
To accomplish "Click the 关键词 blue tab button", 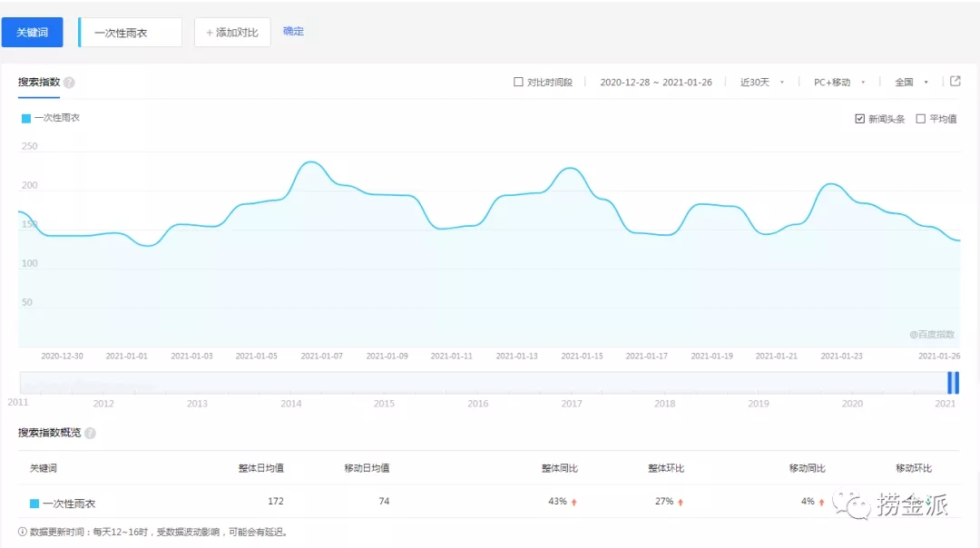I will [x=32, y=33].
